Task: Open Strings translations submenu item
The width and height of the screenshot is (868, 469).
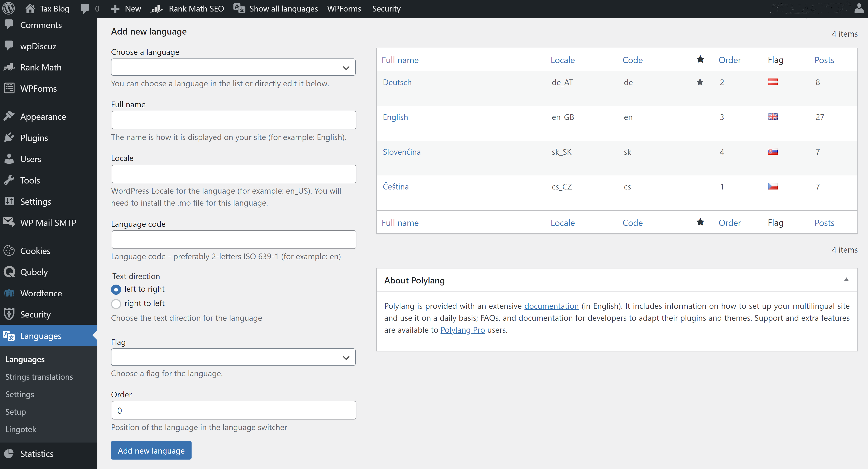Action: 39,377
